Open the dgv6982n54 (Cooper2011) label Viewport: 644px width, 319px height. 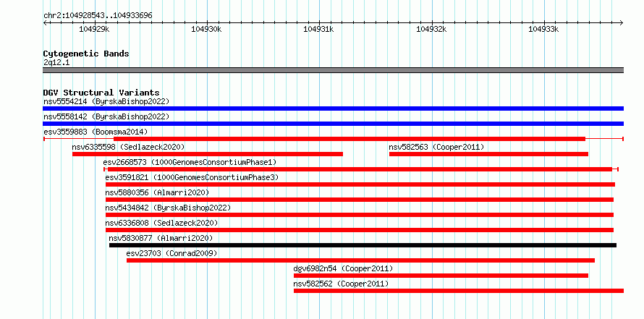tap(344, 268)
